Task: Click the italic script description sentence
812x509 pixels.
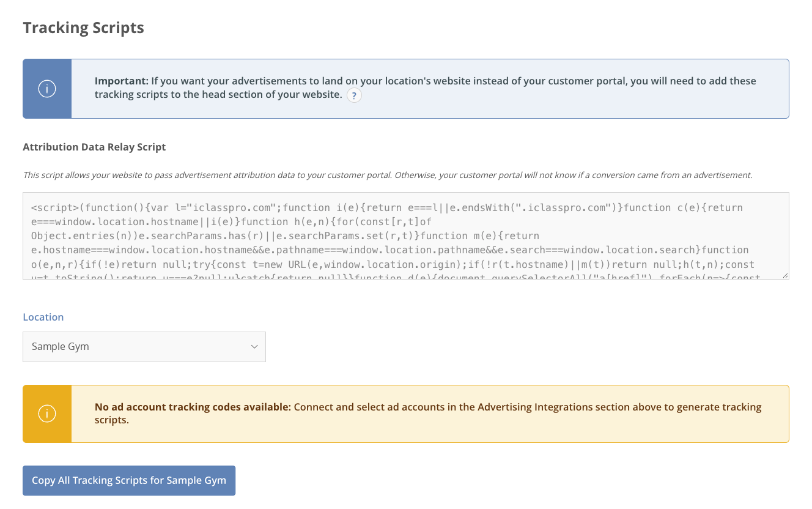Action: pyautogui.click(x=388, y=175)
